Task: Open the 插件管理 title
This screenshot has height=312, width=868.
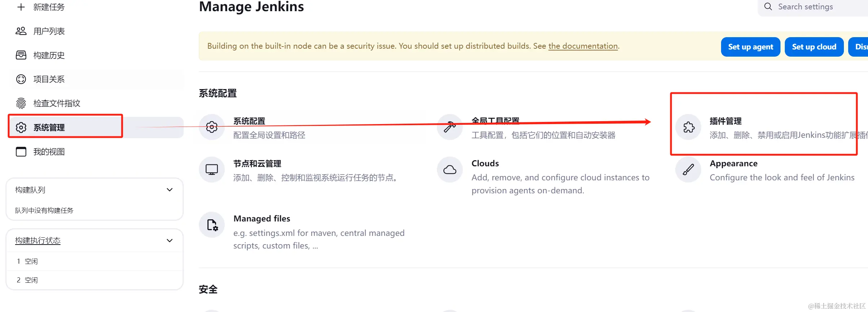Action: click(x=726, y=121)
